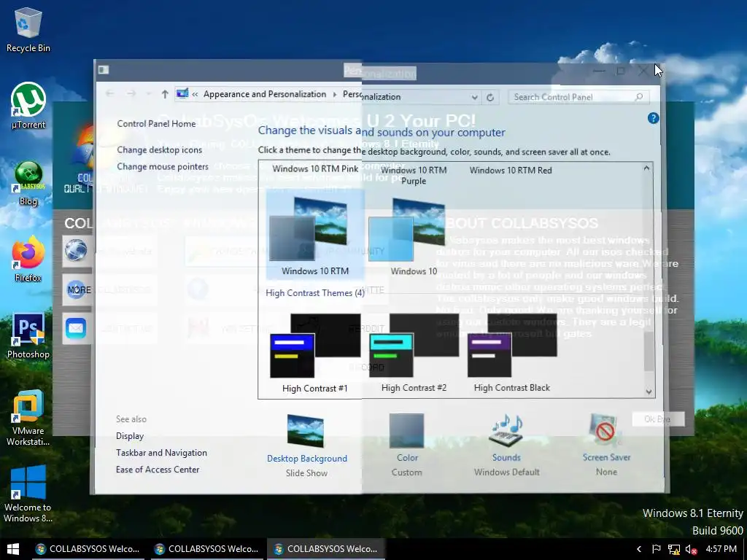Viewport: 747px width, 560px height.
Task: Switch to first COLLABSYSOS Welcome taskbar button
Action: point(88,549)
